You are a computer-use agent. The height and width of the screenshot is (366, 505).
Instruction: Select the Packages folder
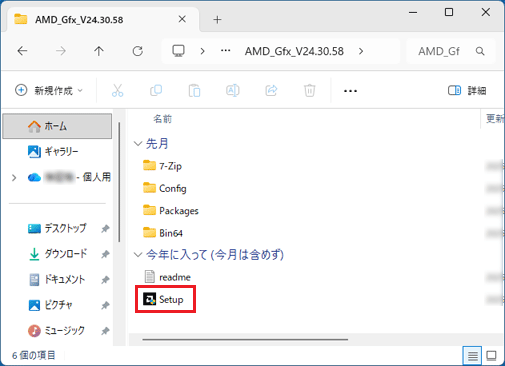tap(171, 210)
